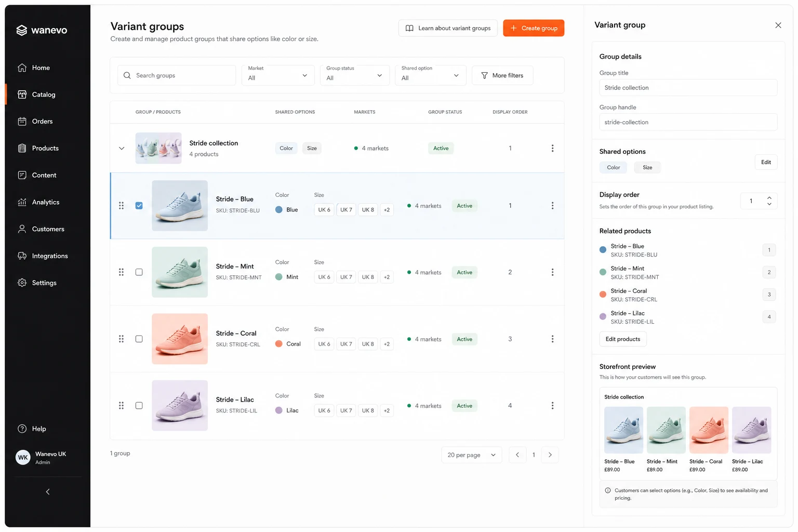Click the Group title field

[688, 88]
